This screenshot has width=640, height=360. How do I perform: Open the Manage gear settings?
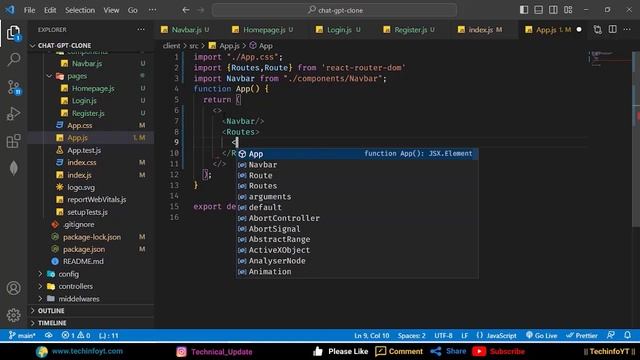[x=13, y=315]
